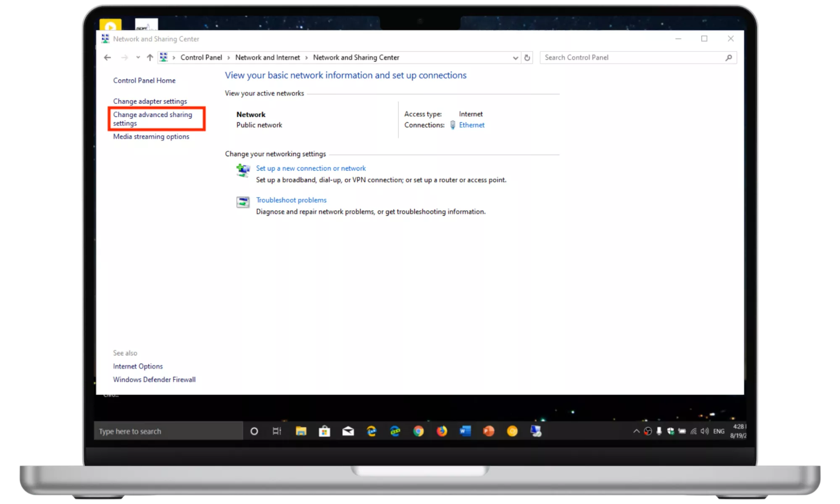Click the Ethernet connection plug icon
The image size is (840, 504).
453,125
